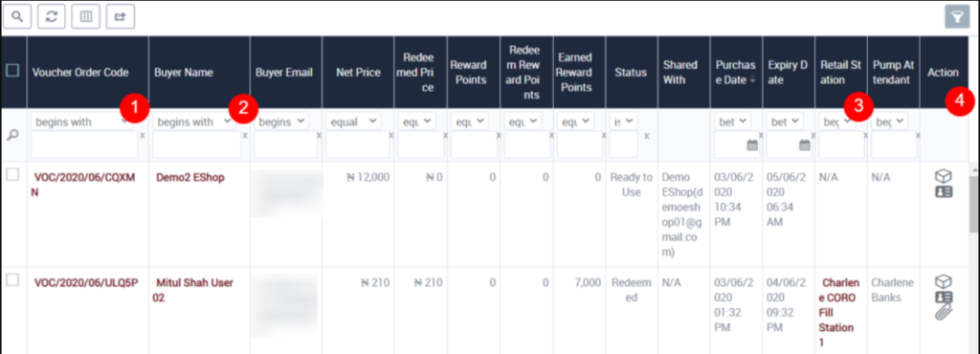
Task: Open the column chooser icon
Action: (x=85, y=17)
